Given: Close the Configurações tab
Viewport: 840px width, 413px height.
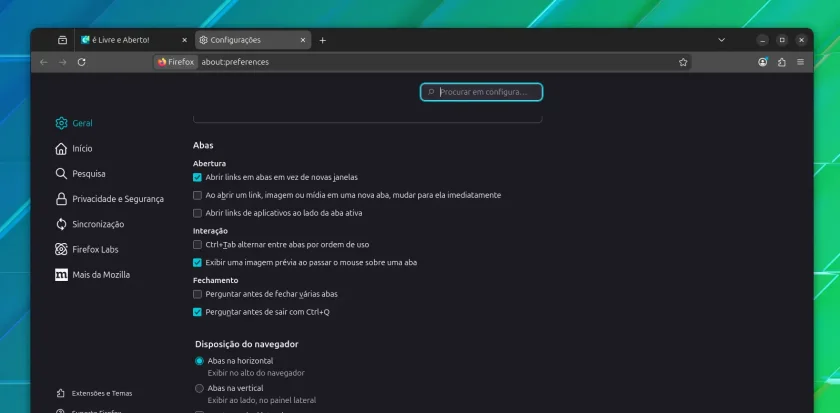Looking at the screenshot, I should click(x=303, y=40).
